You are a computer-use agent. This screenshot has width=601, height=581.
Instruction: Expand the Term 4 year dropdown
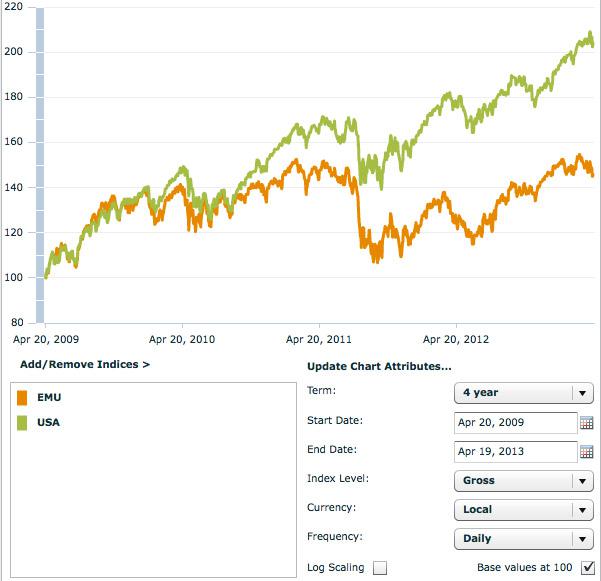(523, 393)
